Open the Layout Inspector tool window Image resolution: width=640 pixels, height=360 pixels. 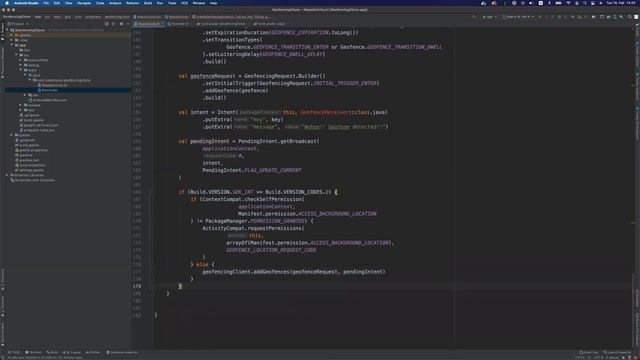pyautogui.click(x=618, y=352)
